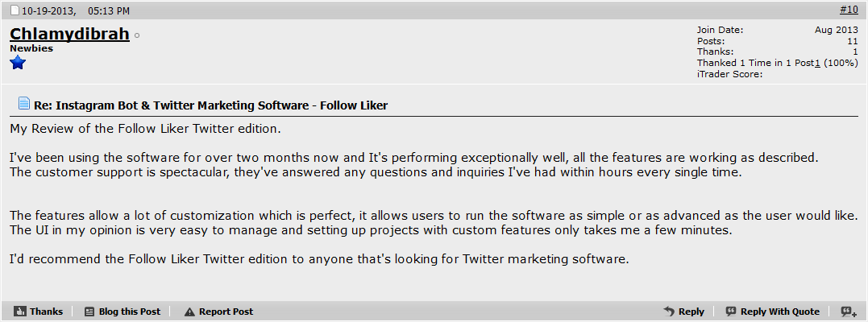Click the blue reputation star icon
The width and height of the screenshot is (868, 322).
point(18,63)
